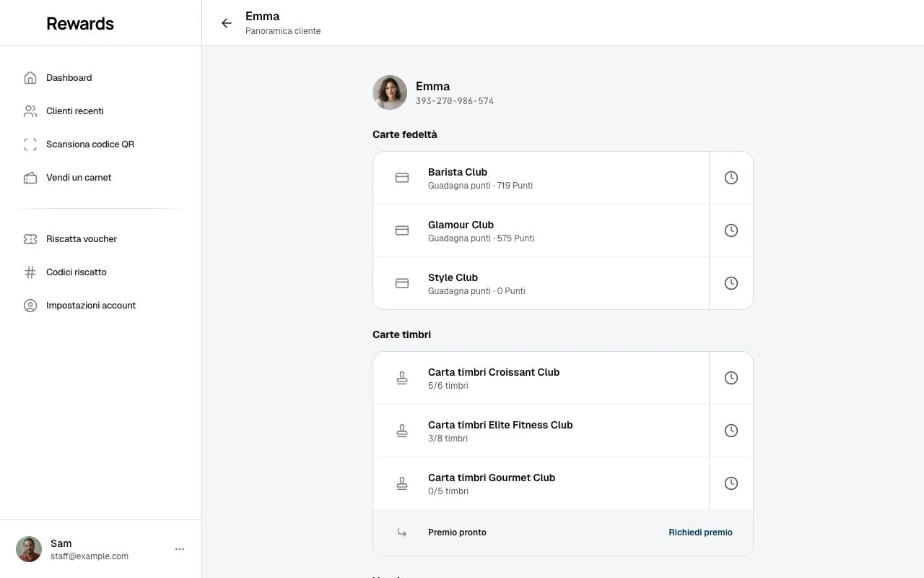Open the Glamour Club loyalty card row

click(541, 230)
